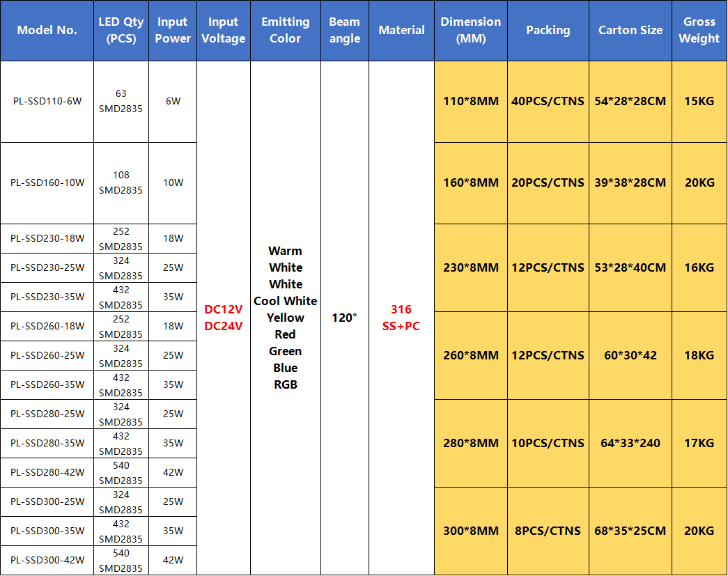728x576 pixels.
Task: Click the 40PCS/CTNS packing cell
Action: 548,102
